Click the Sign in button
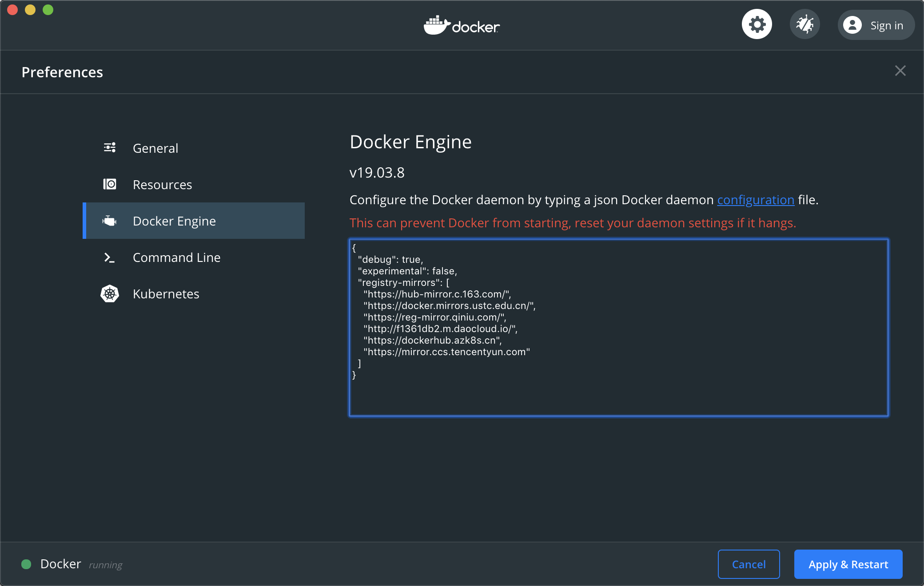Image resolution: width=924 pixels, height=586 pixels. click(876, 25)
